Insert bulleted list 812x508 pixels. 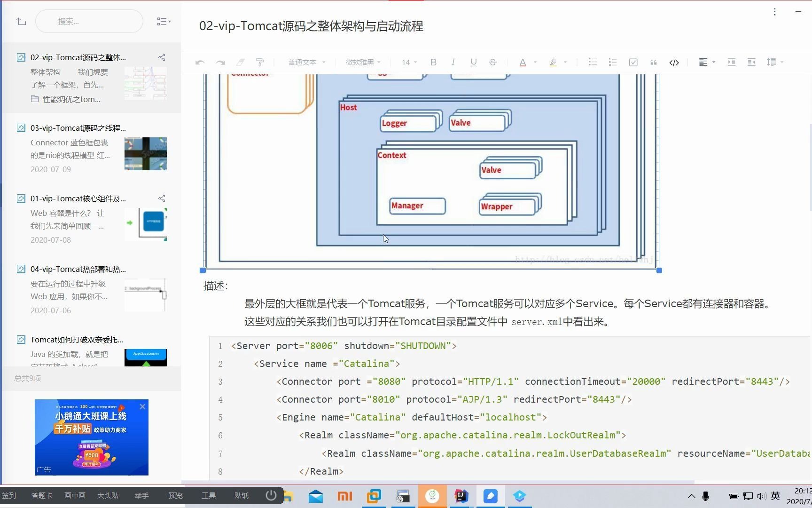tap(593, 62)
